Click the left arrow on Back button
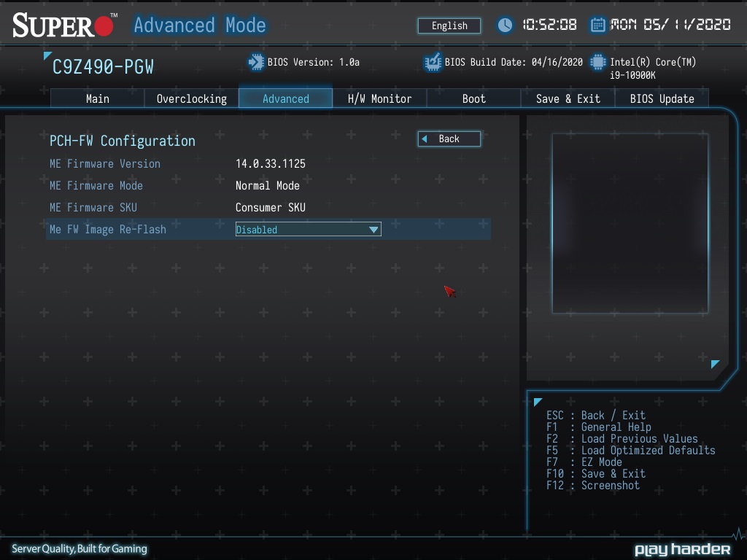Screen dimensions: 747x560 pyautogui.click(x=425, y=139)
